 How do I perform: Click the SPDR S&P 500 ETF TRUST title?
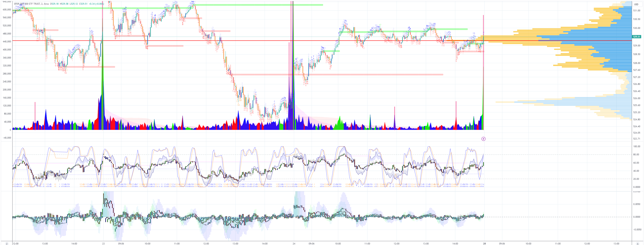(x=27, y=4)
